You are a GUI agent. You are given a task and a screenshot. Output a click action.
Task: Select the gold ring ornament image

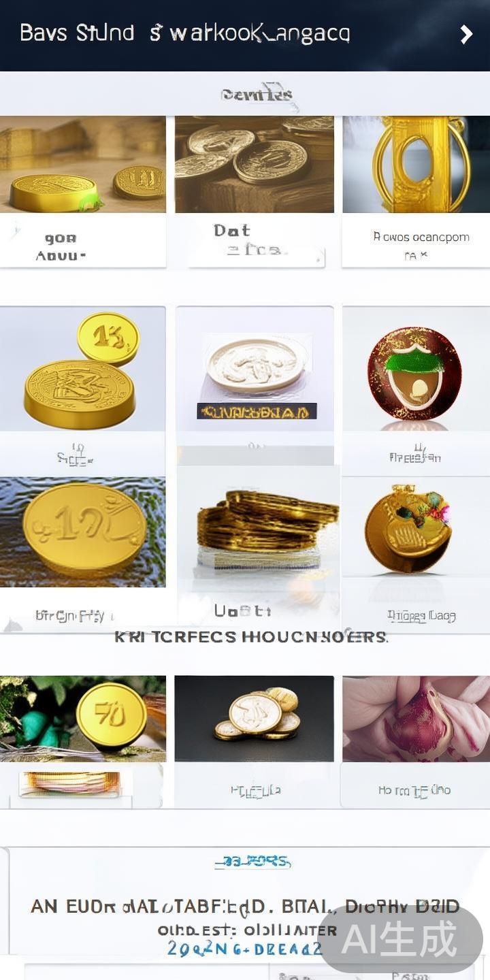[x=416, y=164]
